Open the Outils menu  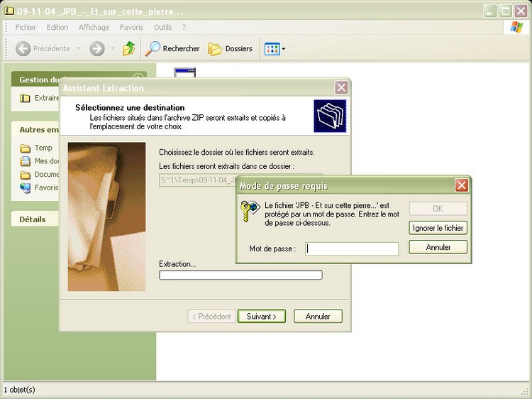(162, 27)
